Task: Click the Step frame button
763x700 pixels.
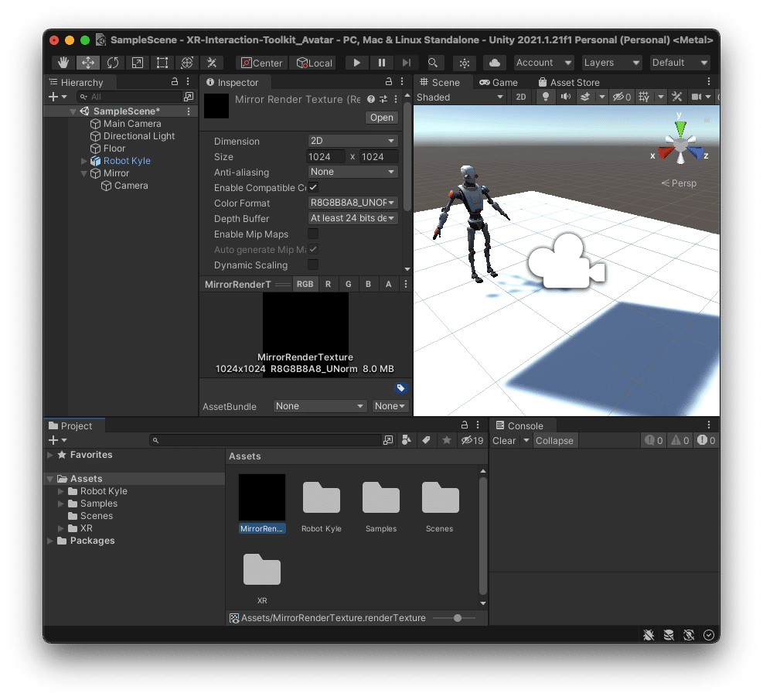Action: 407,63
